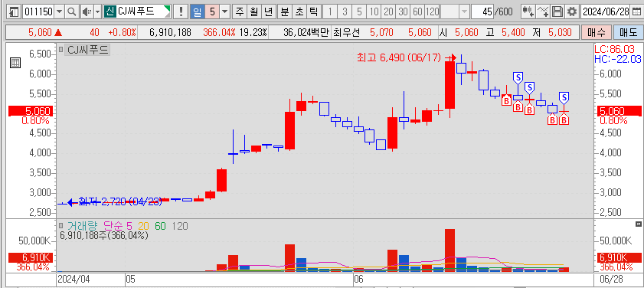
Task: Select the 분 minute period button
Action: pos(285,11)
